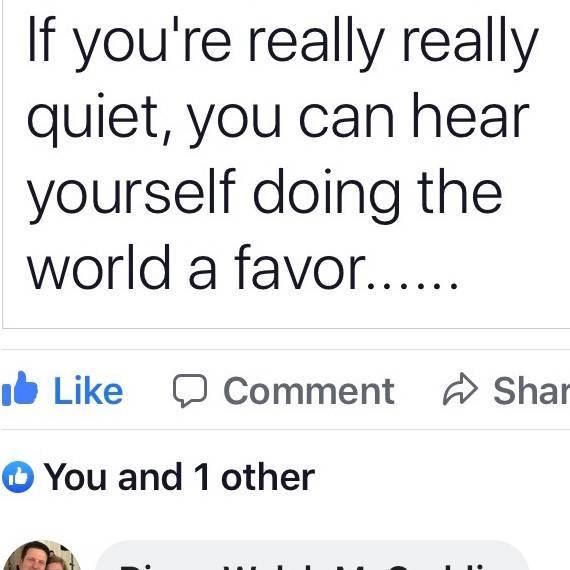Click the Share arrow icon
570x570 pixels.
pyautogui.click(x=460, y=389)
